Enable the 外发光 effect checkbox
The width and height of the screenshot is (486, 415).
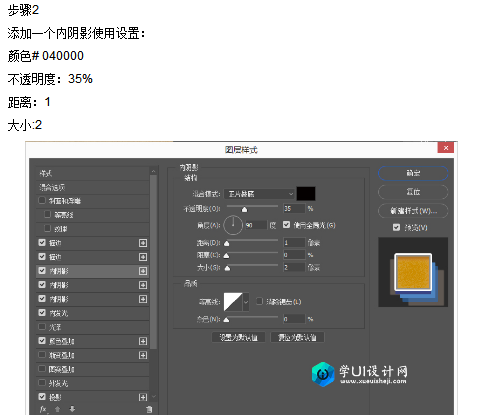click(x=42, y=383)
